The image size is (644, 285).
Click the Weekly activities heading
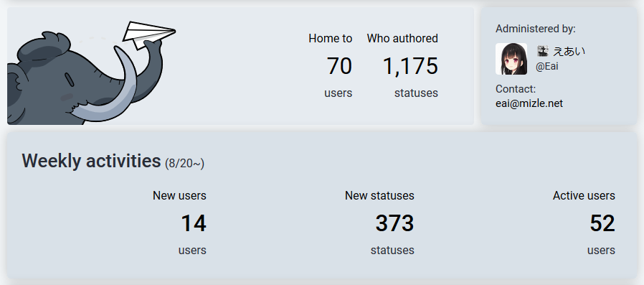click(x=91, y=160)
